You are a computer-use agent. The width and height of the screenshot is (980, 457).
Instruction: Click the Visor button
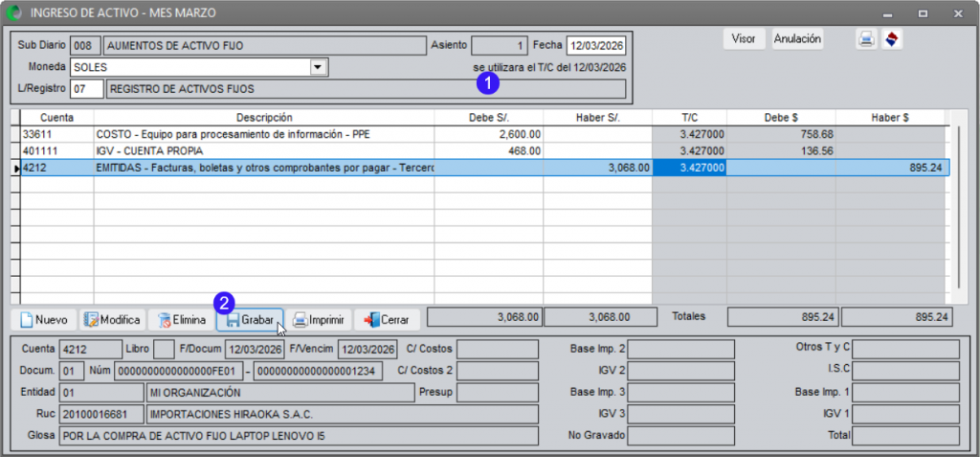(x=744, y=39)
